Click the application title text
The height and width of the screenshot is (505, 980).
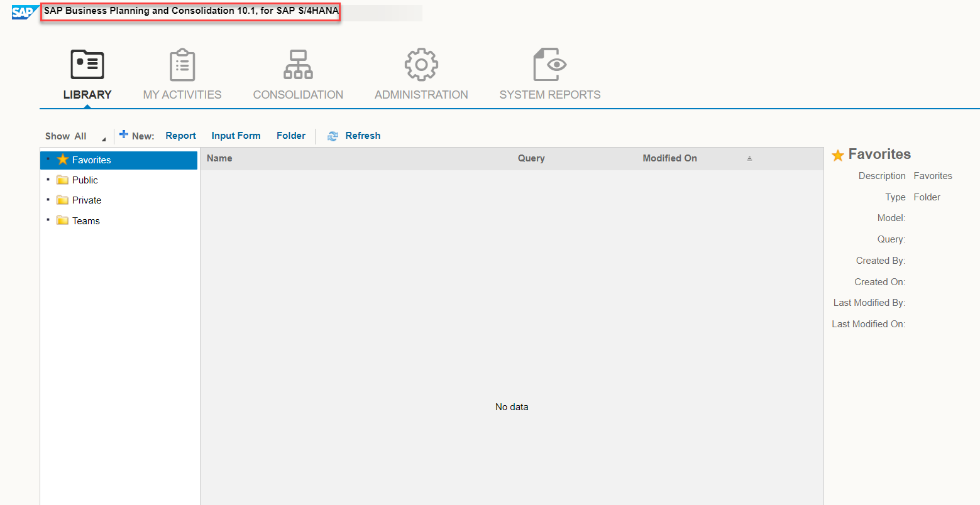pos(191,11)
